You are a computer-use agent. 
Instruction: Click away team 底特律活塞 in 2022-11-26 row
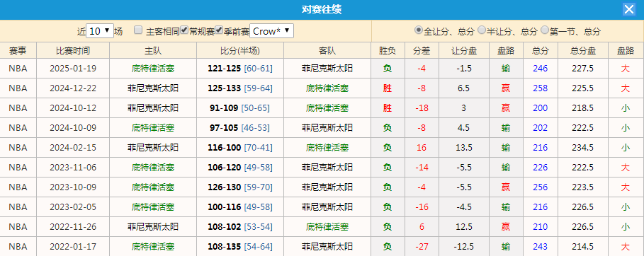tap(327, 226)
